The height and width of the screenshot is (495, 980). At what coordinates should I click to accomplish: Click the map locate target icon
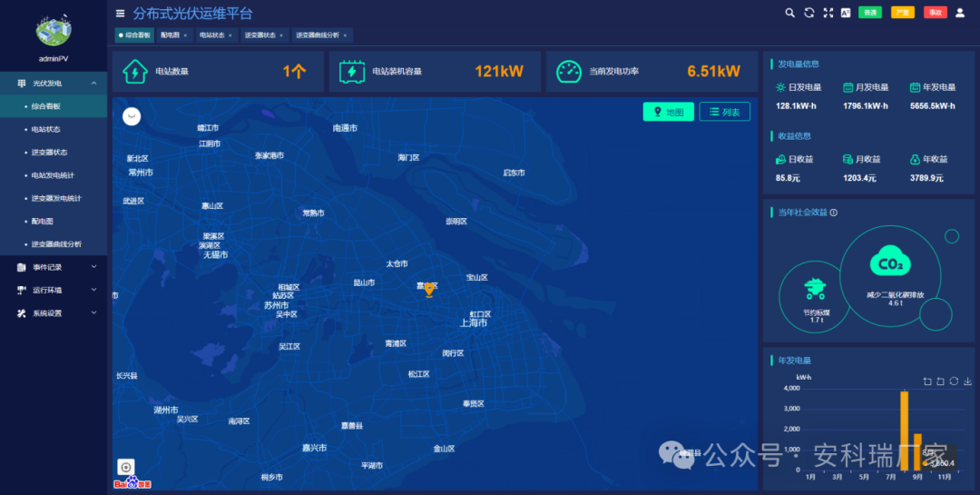(x=125, y=468)
